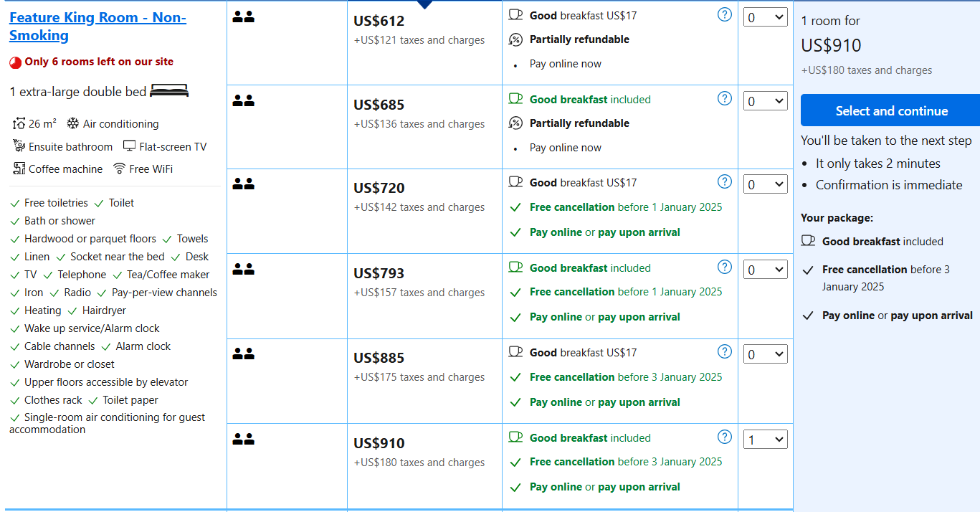Screen dimensions: 980x512
Task: Click the 'Socket near the bed' amenity
Action: coord(118,257)
